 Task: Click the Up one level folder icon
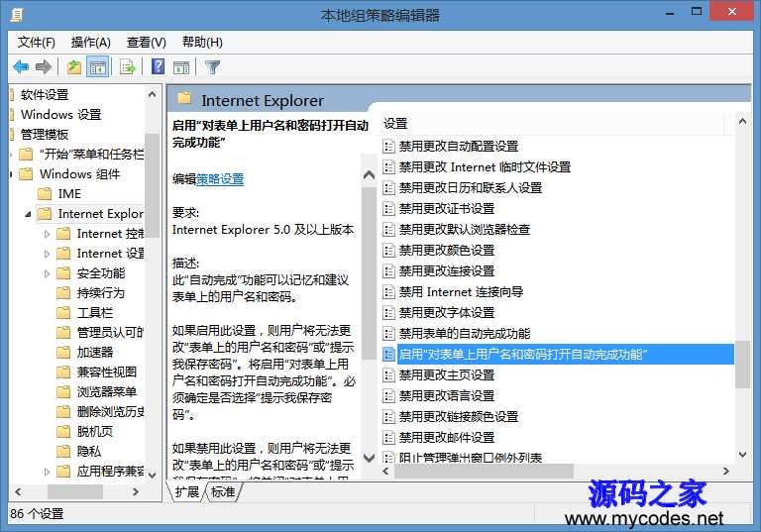point(74,66)
